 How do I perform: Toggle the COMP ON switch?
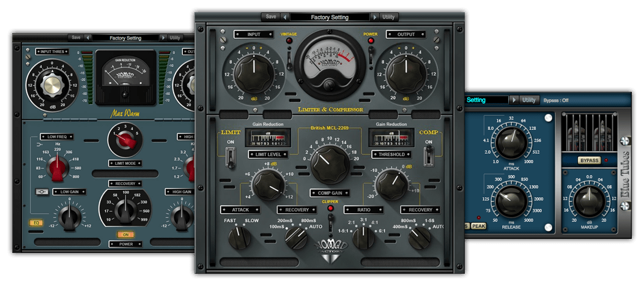click(429, 157)
